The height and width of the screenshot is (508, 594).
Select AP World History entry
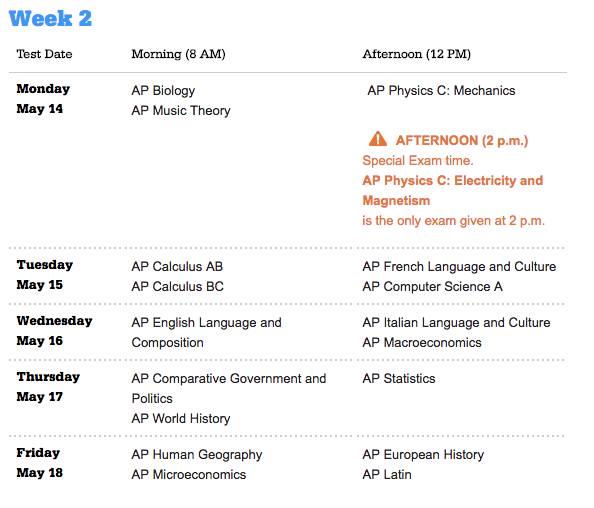[x=181, y=419]
